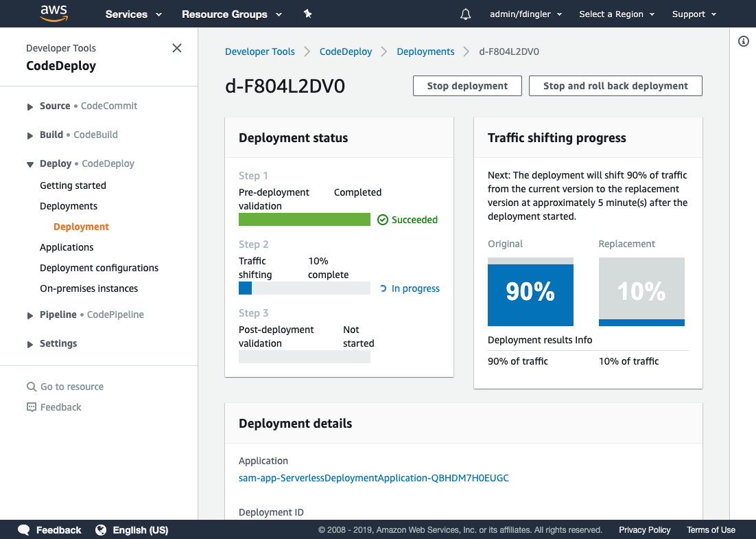Open the Support menu
This screenshot has height=539, width=756.
694,14
